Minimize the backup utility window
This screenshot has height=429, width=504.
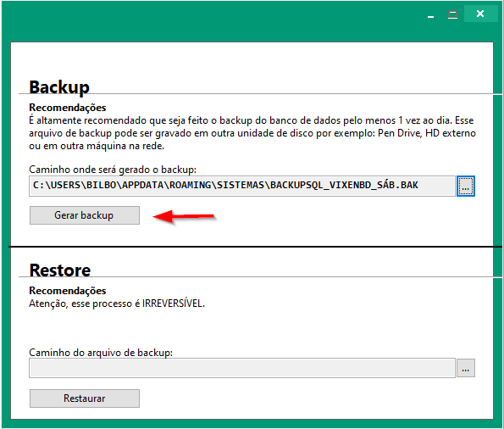pyautogui.click(x=430, y=14)
